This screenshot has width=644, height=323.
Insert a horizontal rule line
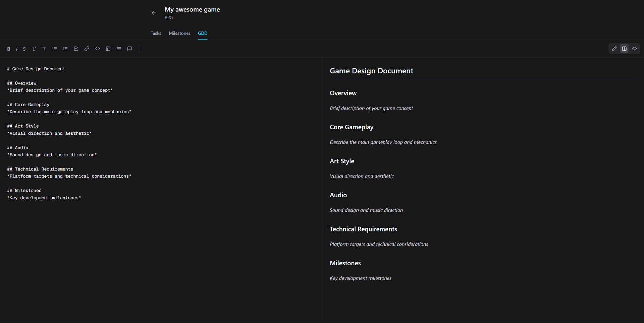(x=119, y=49)
